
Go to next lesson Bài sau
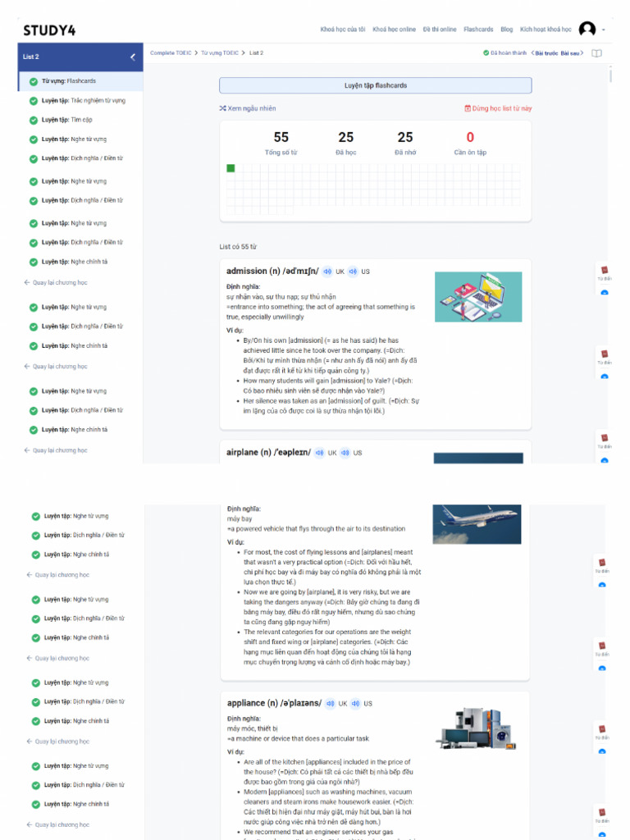(x=572, y=53)
